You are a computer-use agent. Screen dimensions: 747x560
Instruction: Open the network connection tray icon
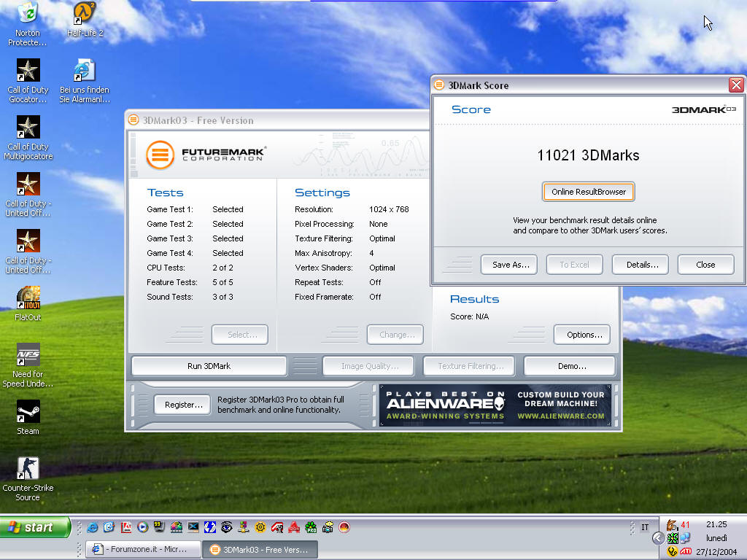685,538
